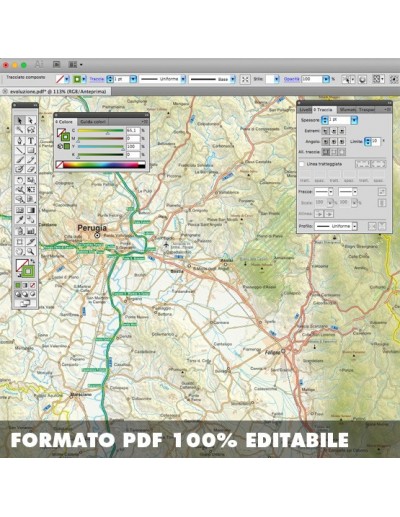The width and height of the screenshot is (400, 517).
Task: Open the Spessore weight dropdown in the Traccia panel
Action: click(x=354, y=120)
